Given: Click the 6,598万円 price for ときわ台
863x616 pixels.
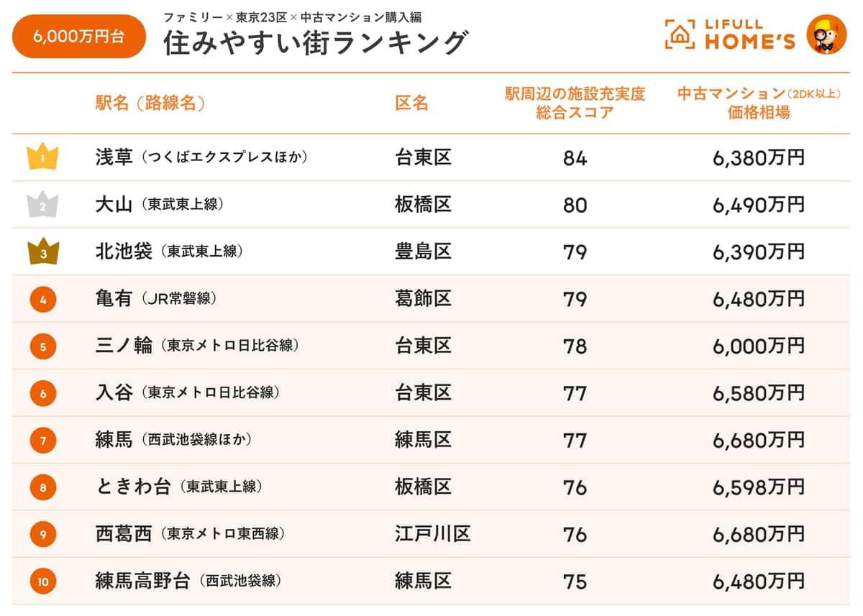Looking at the screenshot, I should (x=759, y=487).
